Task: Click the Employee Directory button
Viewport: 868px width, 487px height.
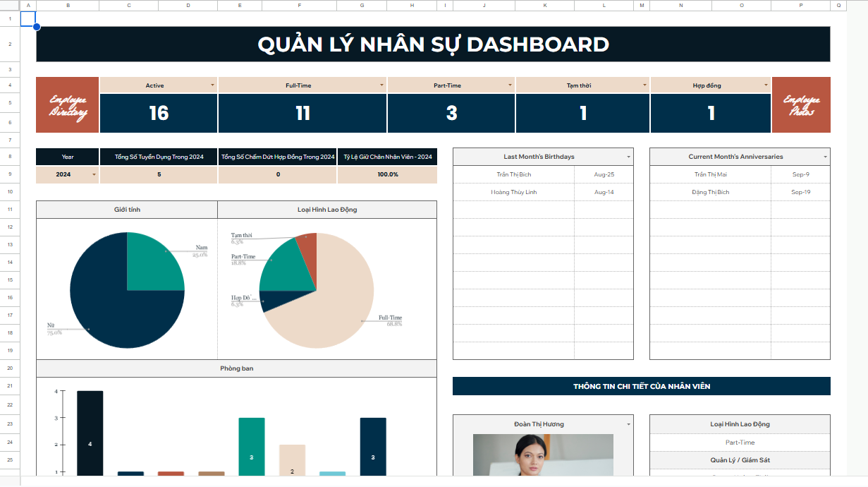Action: coord(68,104)
